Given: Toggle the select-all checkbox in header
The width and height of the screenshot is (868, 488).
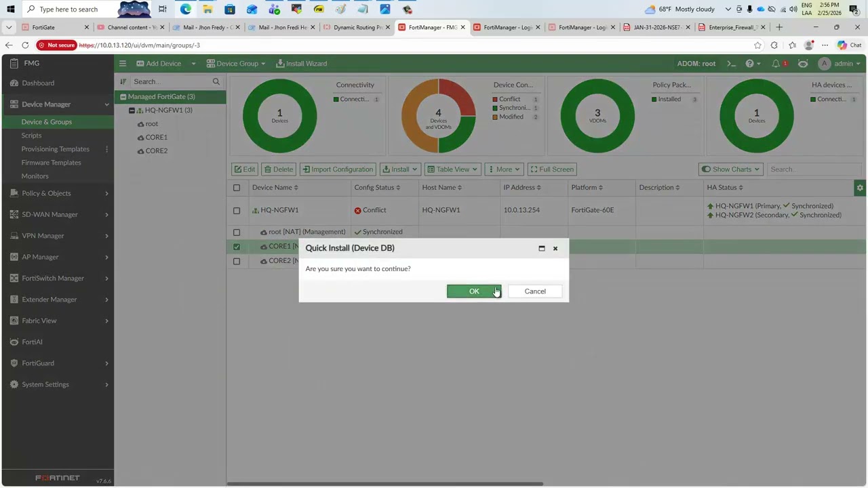Looking at the screenshot, I should [x=237, y=188].
